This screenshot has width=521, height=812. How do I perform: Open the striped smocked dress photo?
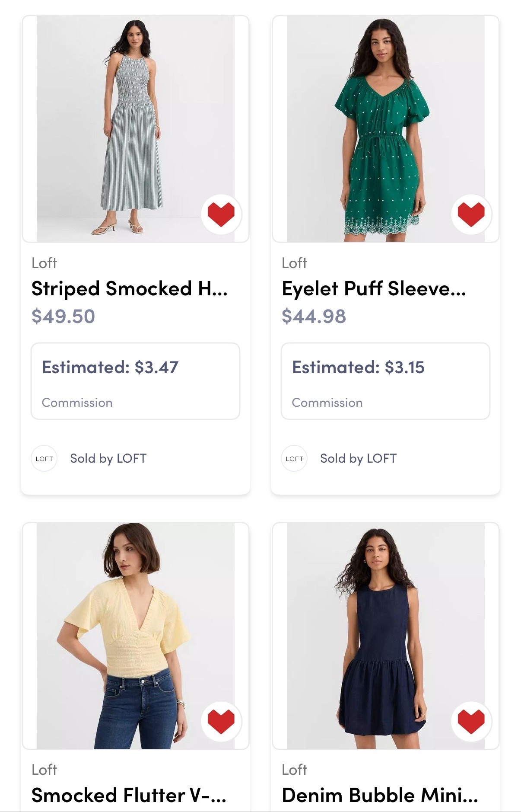(130, 125)
